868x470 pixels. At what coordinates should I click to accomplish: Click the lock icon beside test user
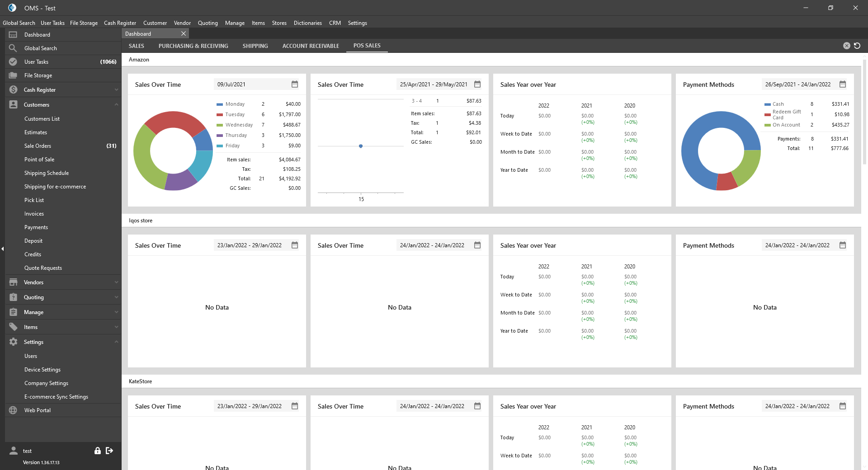[97, 451]
